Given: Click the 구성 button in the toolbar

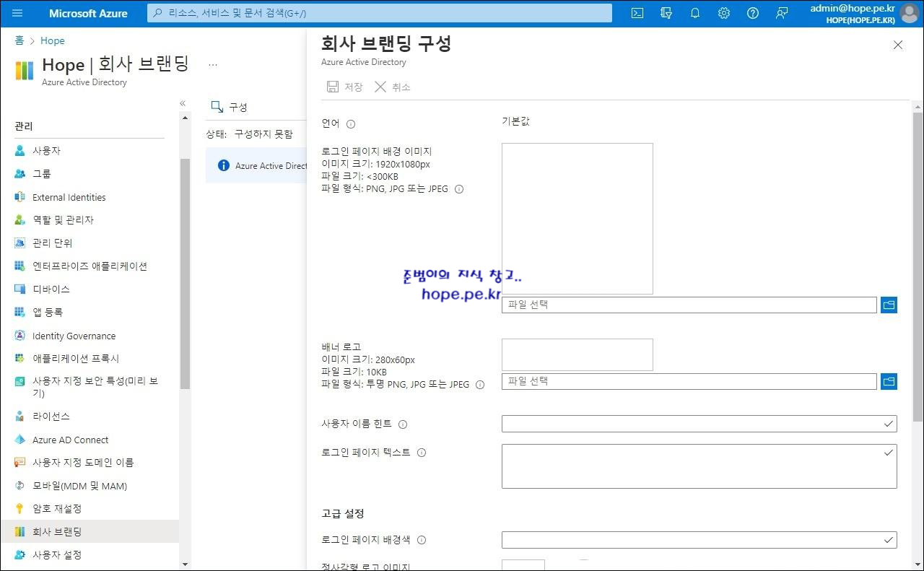Looking at the screenshot, I should [229, 107].
